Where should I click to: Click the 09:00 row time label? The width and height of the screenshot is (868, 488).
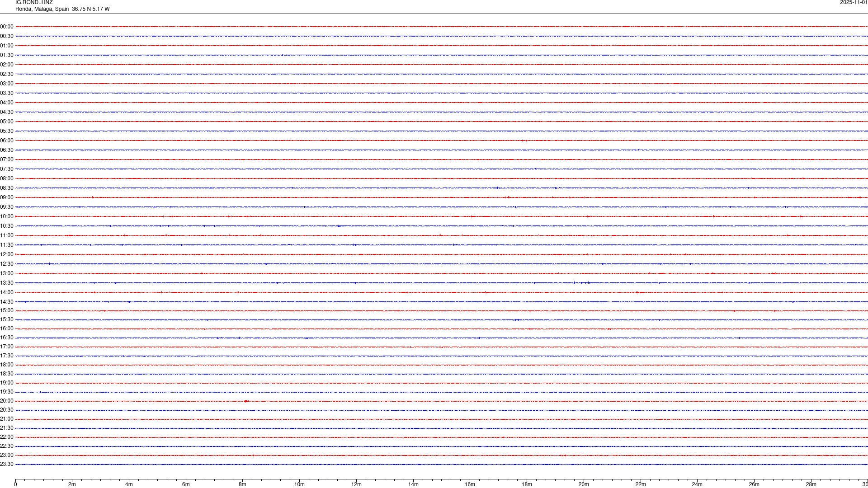point(7,197)
